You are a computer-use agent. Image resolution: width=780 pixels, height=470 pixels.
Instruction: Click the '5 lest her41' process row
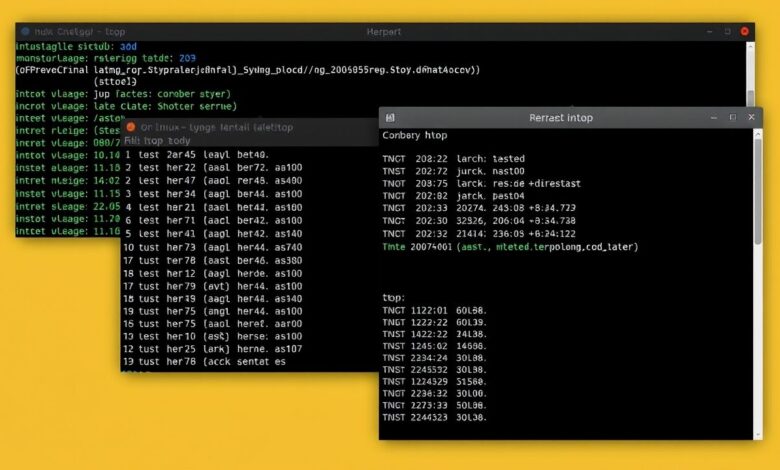[213, 234]
